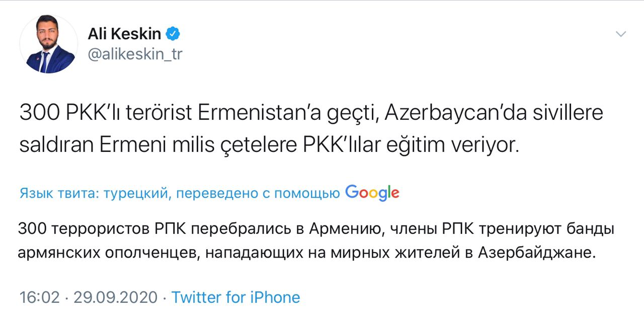Expand the tweet options chevron
This screenshot has width=644, height=322.
tap(621, 34)
